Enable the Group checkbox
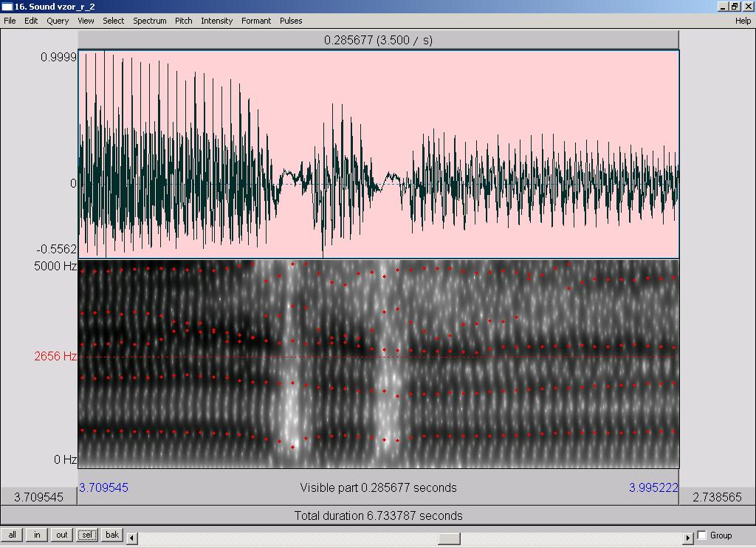The height and width of the screenshot is (548, 756). (702, 535)
